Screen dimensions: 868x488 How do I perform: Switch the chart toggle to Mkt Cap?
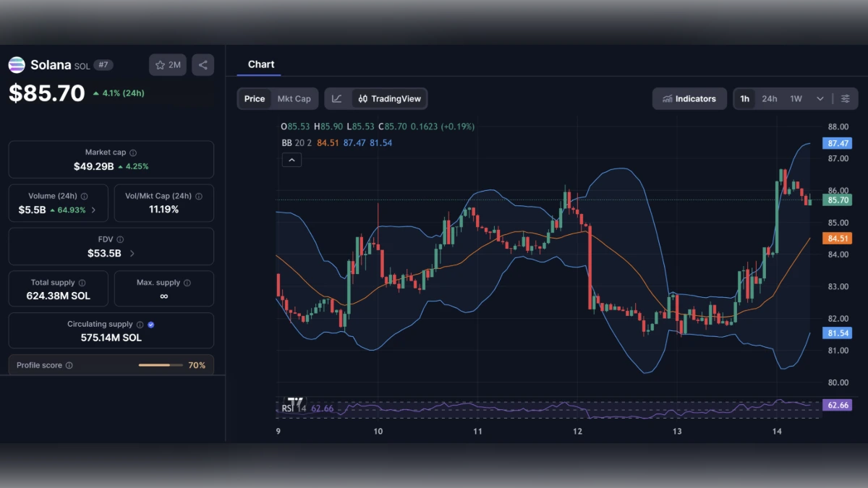[294, 98]
